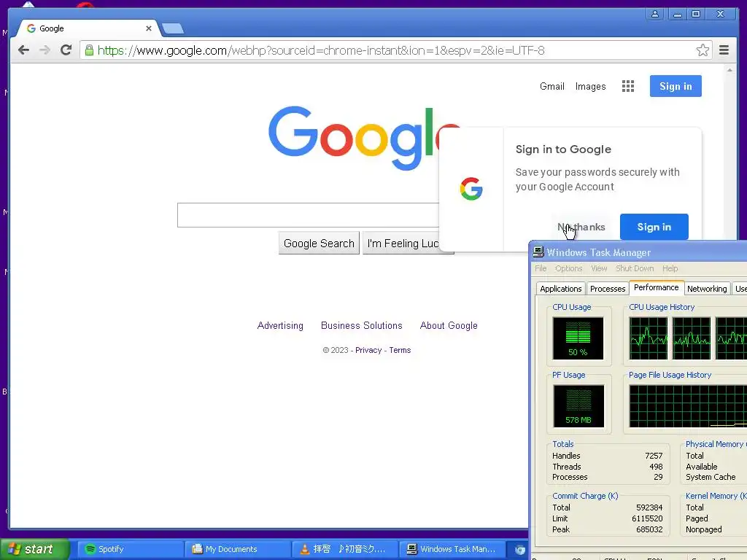Open Business Solutions link
Viewport: 747px width, 560px height.
tap(362, 326)
